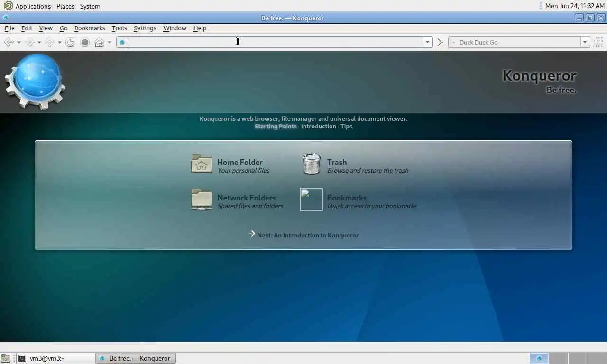Viewport: 607px width, 364px height.
Task: Open the Help menu
Action: point(200,28)
